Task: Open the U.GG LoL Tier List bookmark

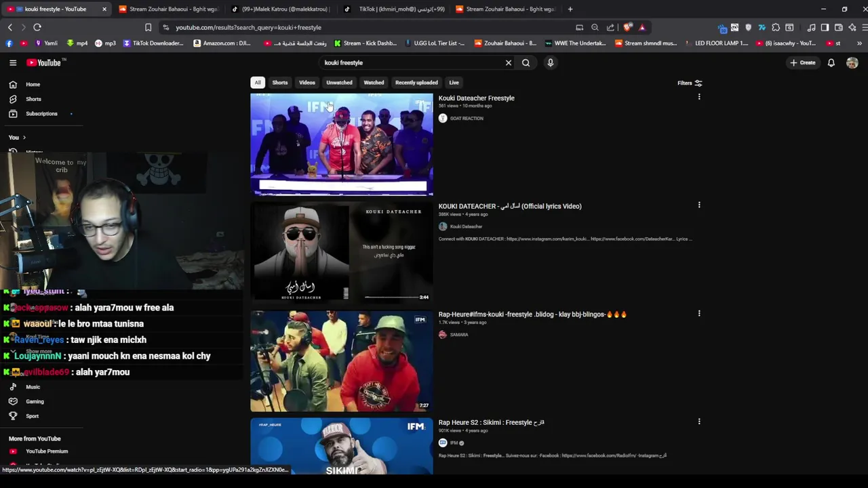Action: pyautogui.click(x=435, y=43)
